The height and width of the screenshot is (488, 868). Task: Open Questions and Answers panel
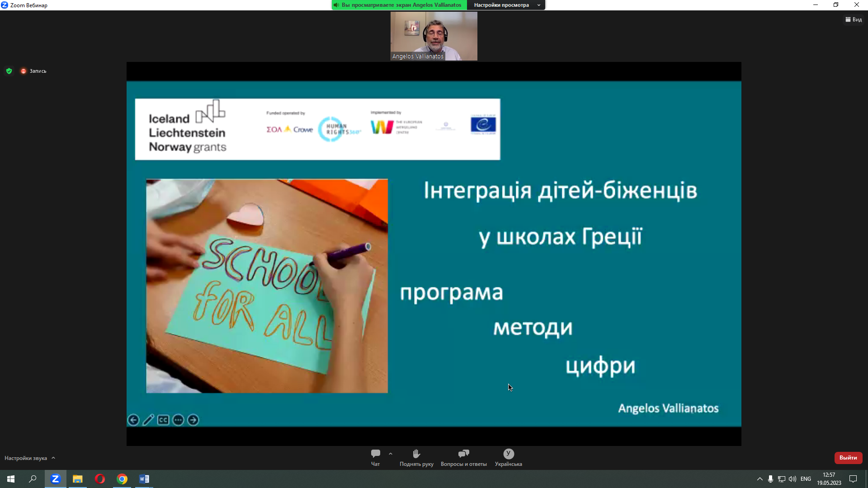click(x=463, y=454)
